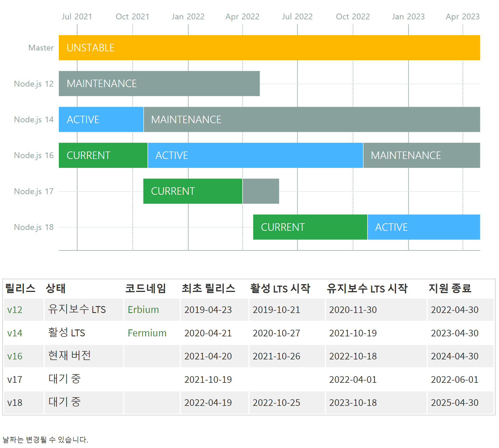Open the v12 release link
The image size is (499, 448).
[15, 310]
